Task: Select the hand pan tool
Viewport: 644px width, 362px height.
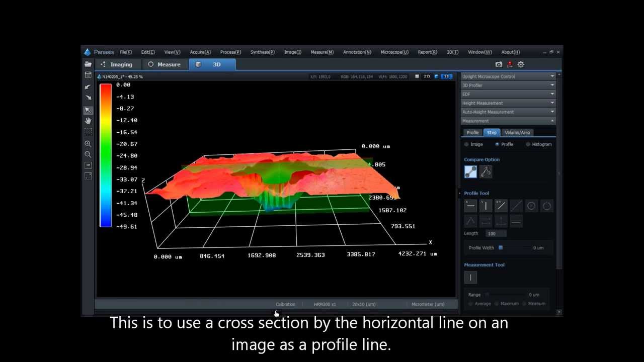Action: (88, 121)
